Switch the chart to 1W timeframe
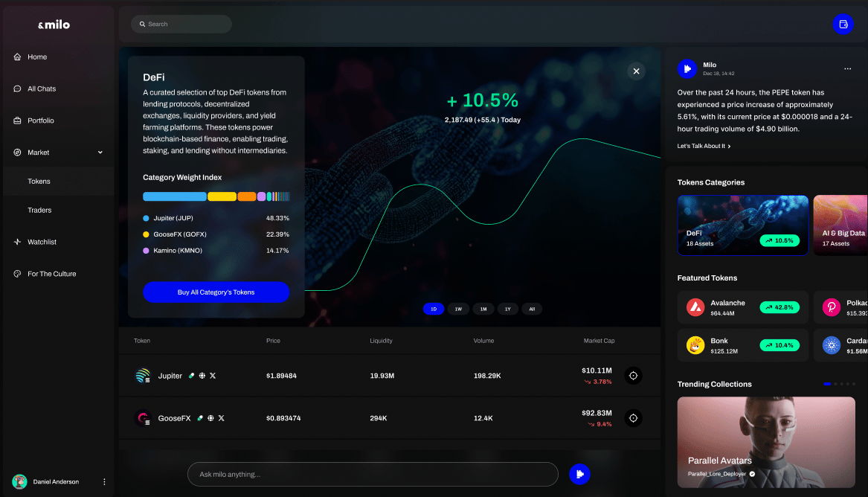 pyautogui.click(x=458, y=308)
